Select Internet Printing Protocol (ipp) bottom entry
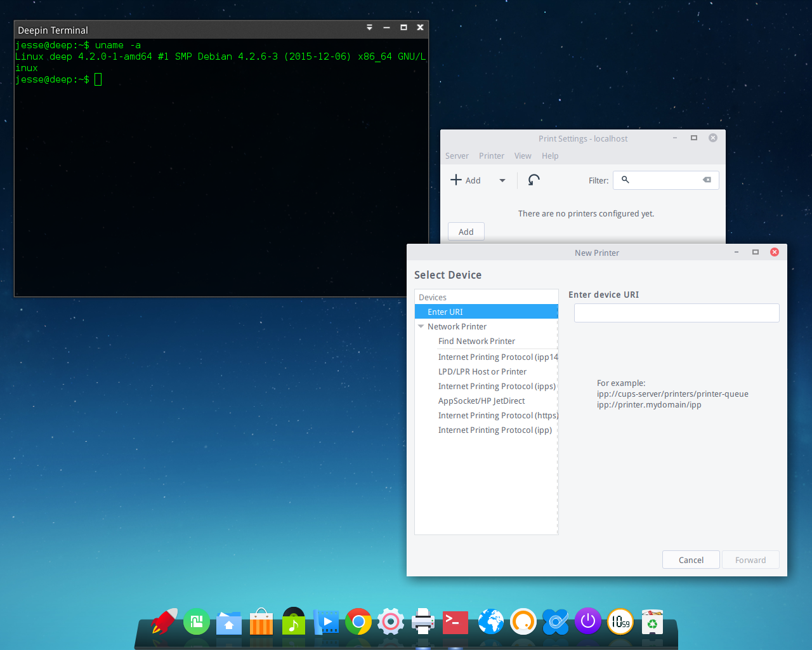812x650 pixels. [487, 430]
